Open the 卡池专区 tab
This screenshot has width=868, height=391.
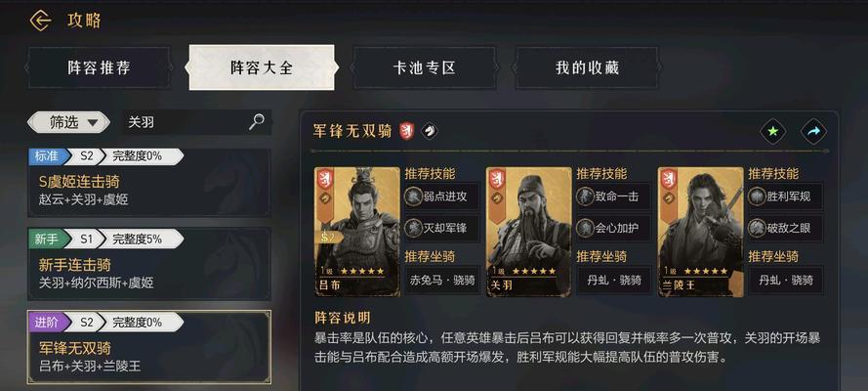coord(424,67)
